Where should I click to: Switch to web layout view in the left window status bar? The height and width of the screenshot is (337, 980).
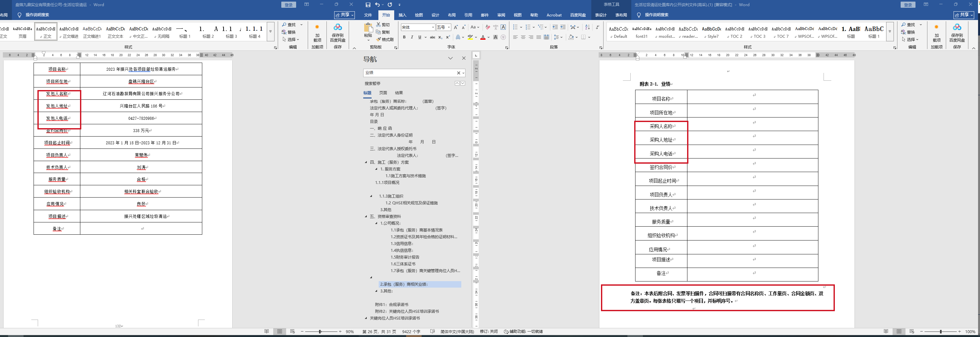click(x=293, y=332)
